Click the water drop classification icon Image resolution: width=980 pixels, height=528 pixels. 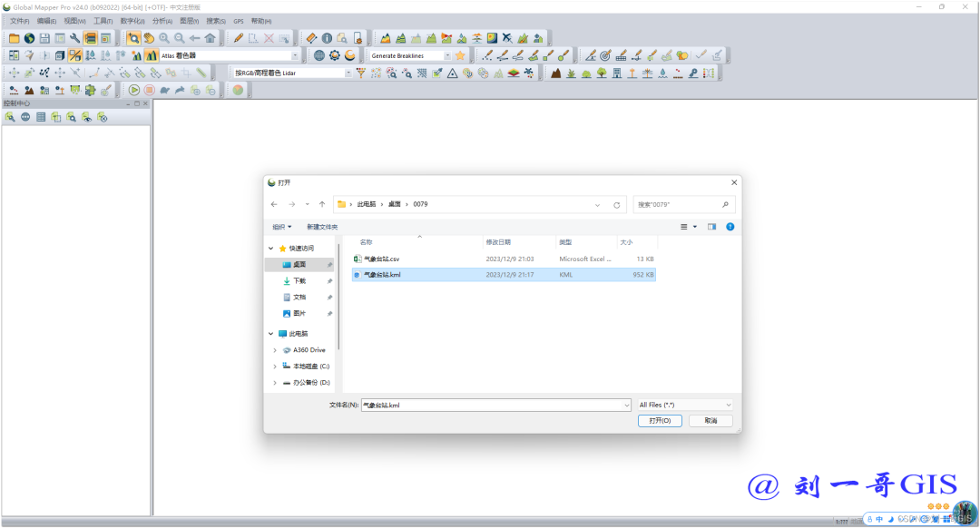coord(662,73)
